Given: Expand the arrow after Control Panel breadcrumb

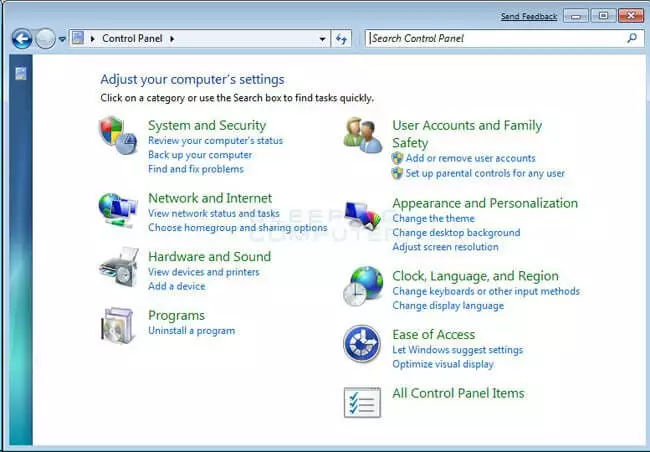Looking at the screenshot, I should click(172, 39).
